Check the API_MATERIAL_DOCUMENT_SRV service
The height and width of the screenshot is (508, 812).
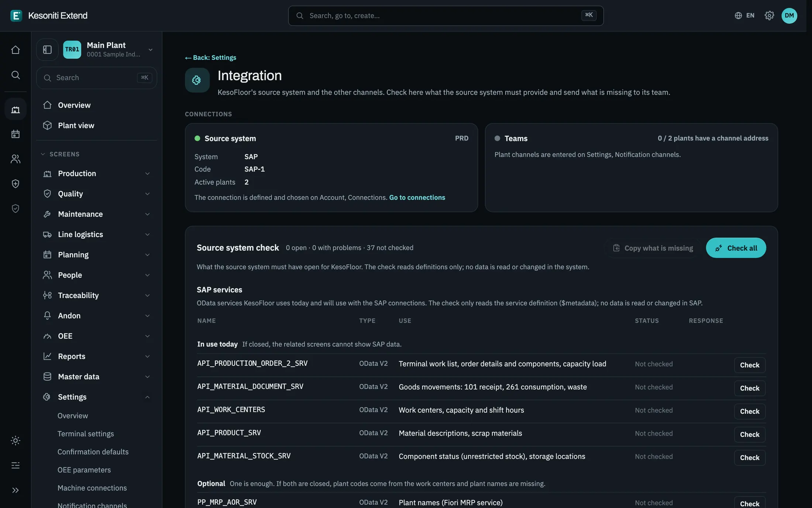(750, 388)
